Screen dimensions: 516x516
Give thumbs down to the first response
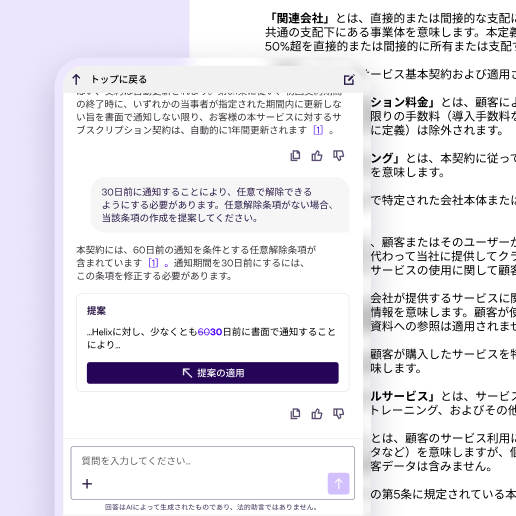tap(339, 156)
